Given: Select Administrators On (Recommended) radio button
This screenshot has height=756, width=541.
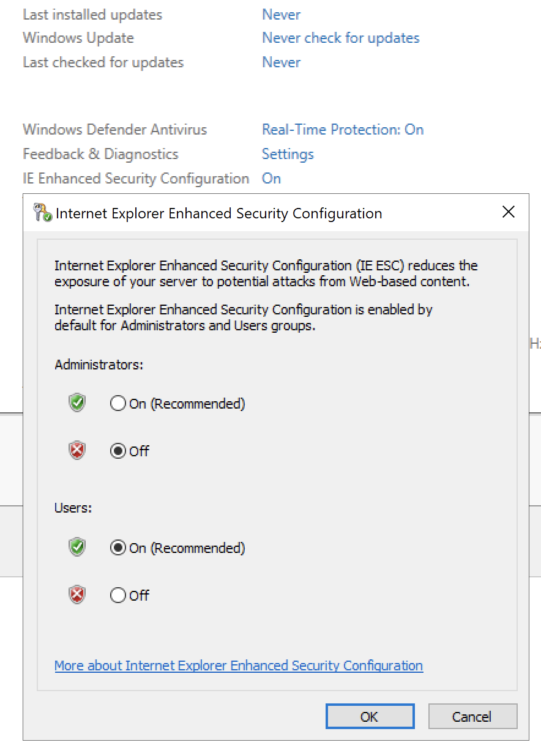Looking at the screenshot, I should 118,404.
